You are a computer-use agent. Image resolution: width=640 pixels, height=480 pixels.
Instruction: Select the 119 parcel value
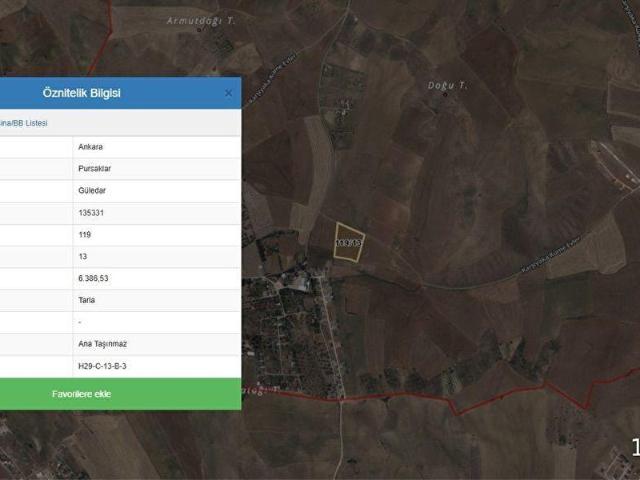84,235
